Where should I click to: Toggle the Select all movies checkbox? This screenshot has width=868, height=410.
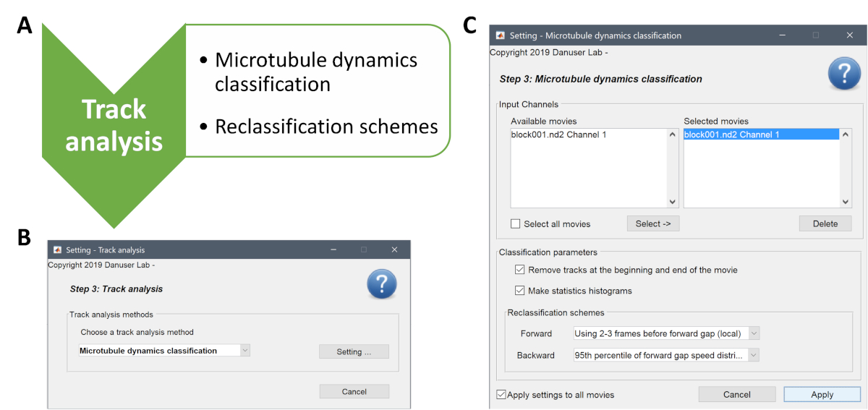coord(516,224)
